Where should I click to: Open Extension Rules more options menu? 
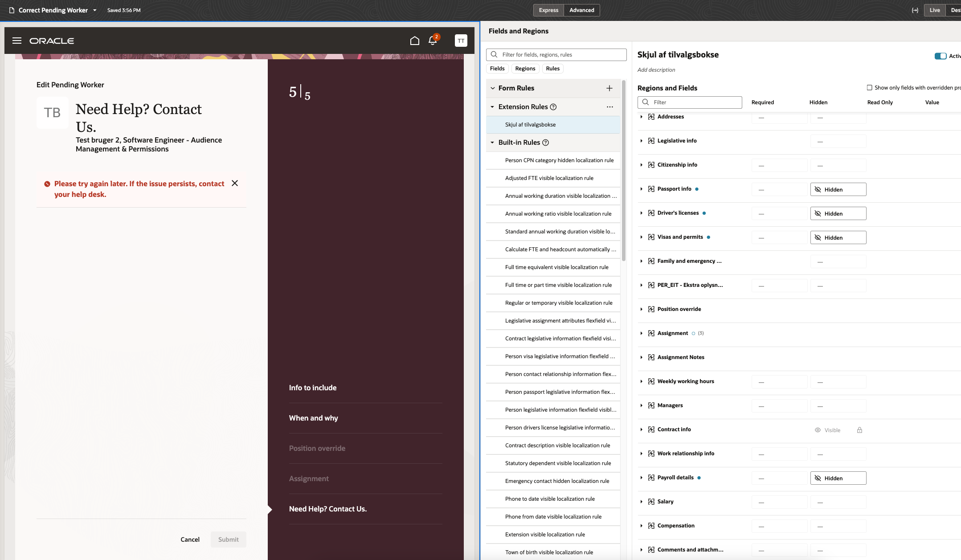609,107
